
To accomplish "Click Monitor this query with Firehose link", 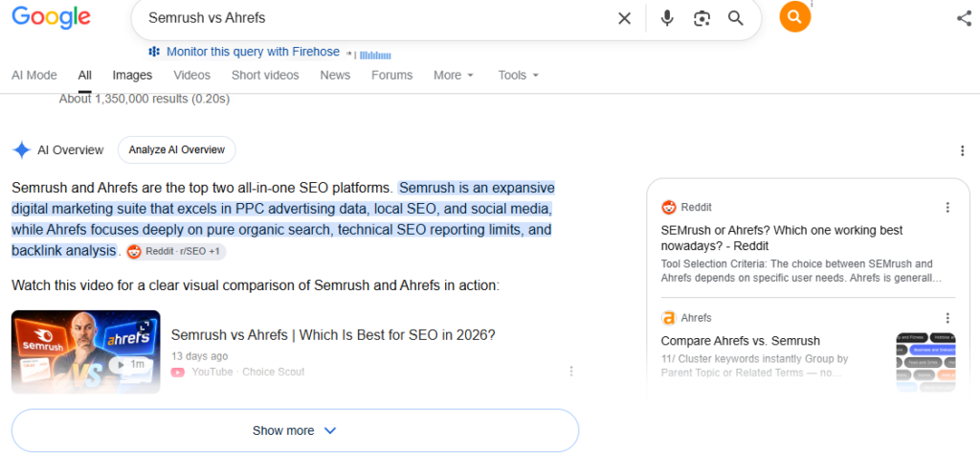I will point(253,52).
